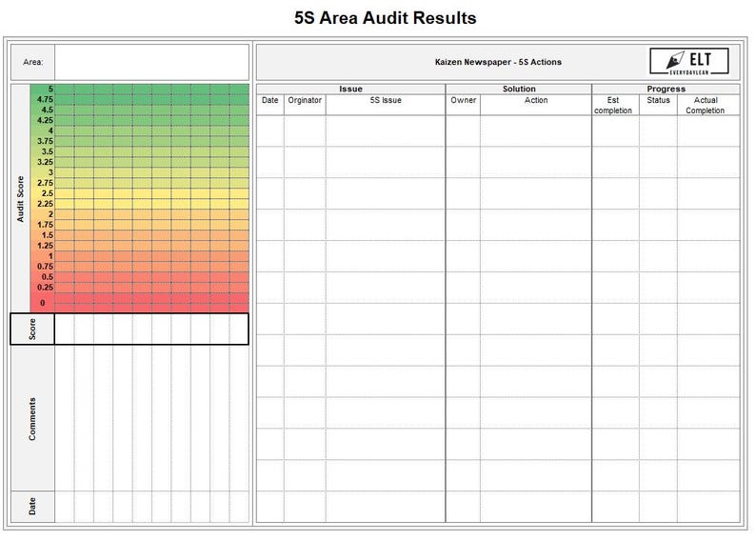
Task: Select the 'Area:' label cell
Action: click(x=32, y=62)
